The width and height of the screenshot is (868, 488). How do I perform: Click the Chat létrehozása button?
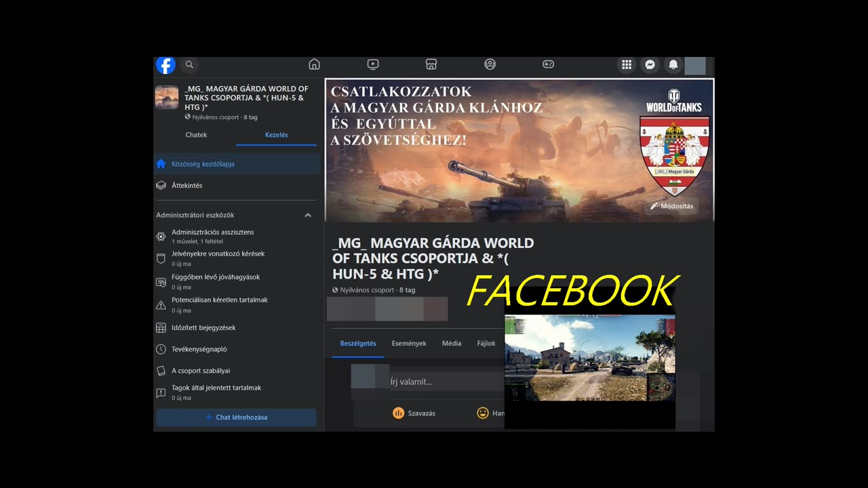[x=236, y=418]
